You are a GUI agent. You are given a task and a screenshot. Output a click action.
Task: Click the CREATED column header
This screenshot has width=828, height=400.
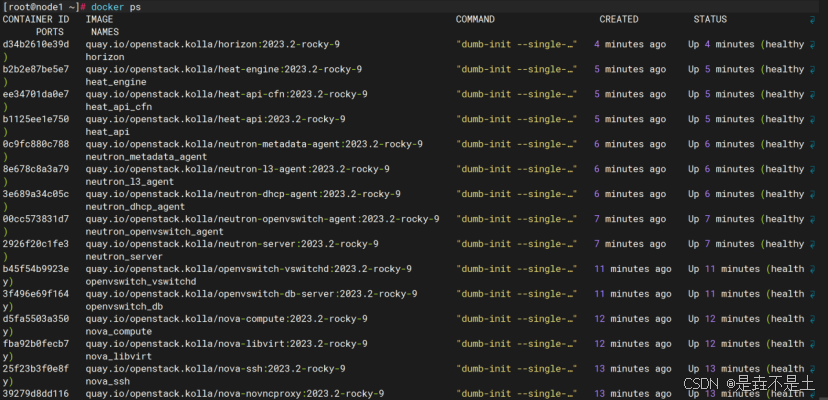[619, 19]
